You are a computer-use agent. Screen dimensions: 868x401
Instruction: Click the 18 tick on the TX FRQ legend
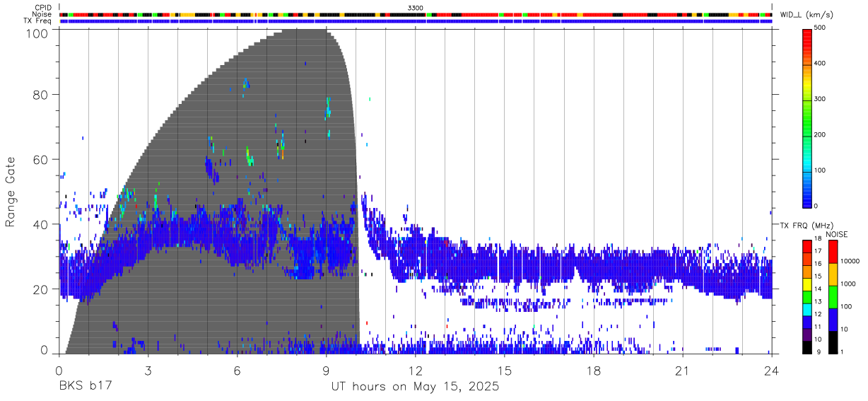click(x=819, y=239)
